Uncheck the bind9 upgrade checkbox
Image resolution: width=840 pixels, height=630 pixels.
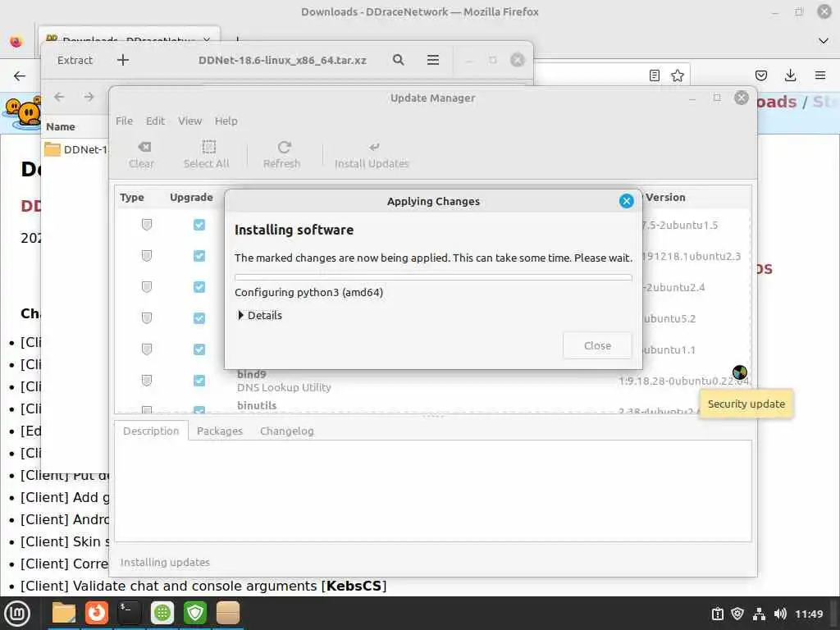199,381
